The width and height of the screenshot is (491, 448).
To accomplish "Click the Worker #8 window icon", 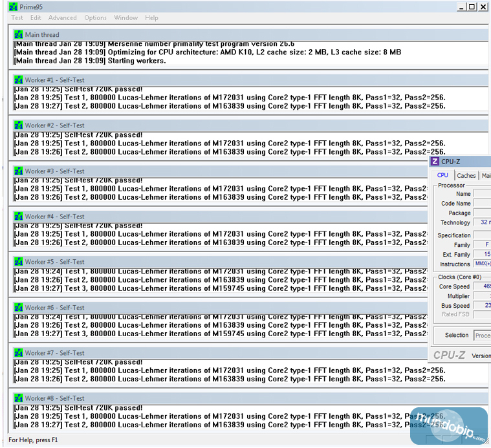I will coord(19,398).
